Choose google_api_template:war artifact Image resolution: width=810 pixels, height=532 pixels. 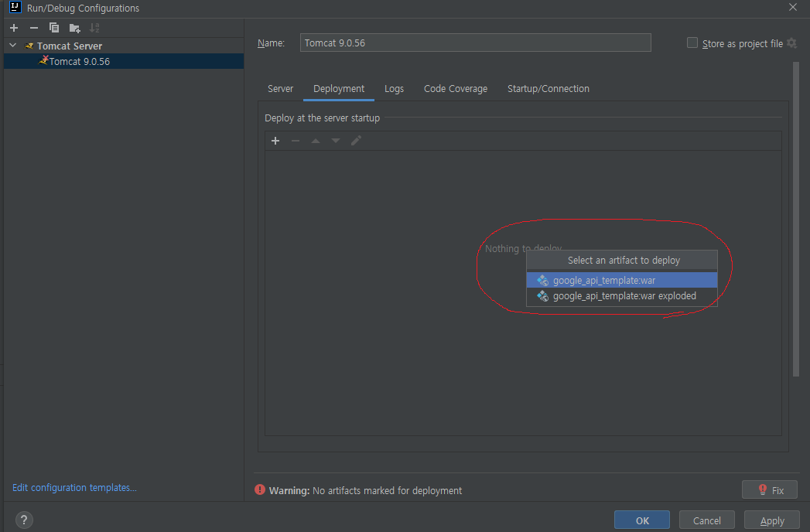pyautogui.click(x=622, y=281)
